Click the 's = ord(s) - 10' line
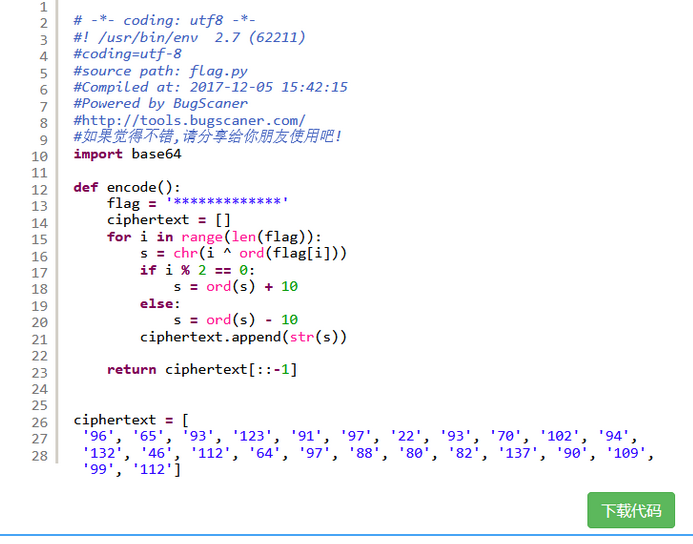Screen dimensions: 693x544 [236, 320]
